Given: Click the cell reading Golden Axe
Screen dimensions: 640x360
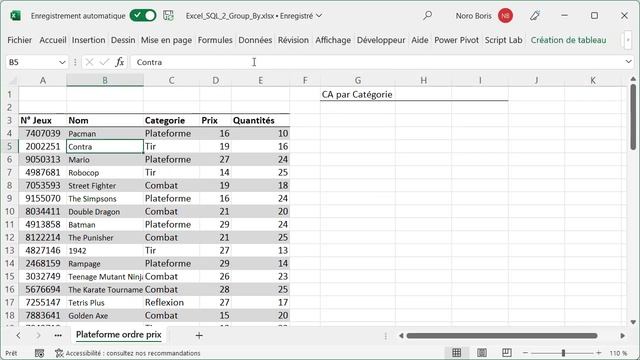Looking at the screenshot, I should pyautogui.click(x=105, y=316).
